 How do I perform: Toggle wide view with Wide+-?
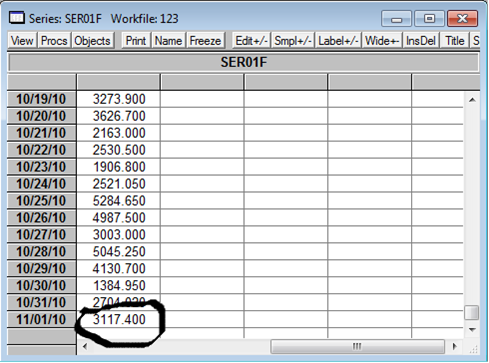(382, 41)
